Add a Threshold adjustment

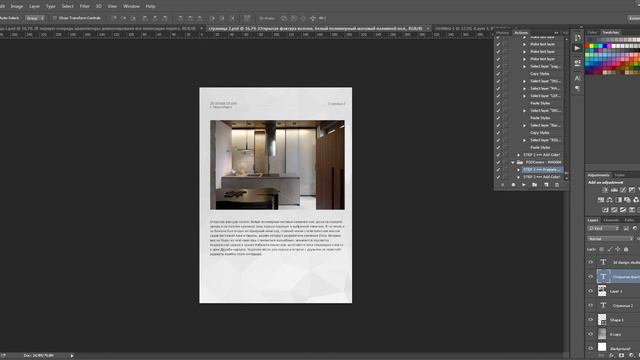pos(623,210)
